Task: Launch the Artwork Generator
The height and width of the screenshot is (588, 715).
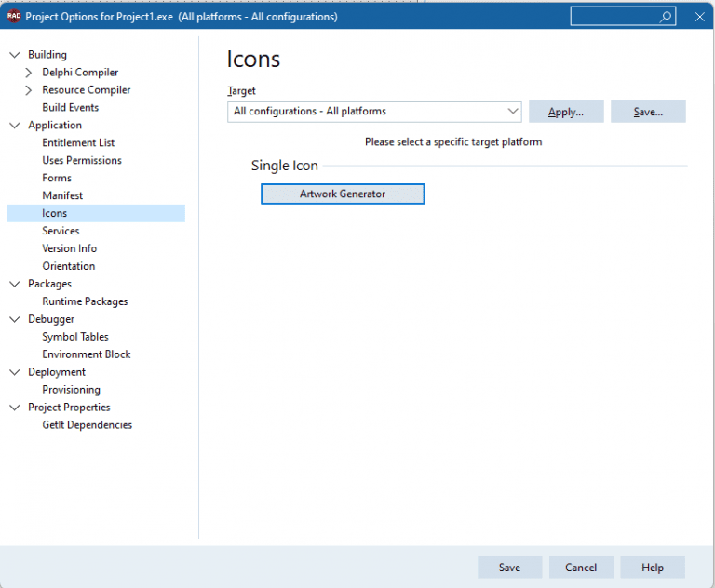Action: (x=343, y=194)
